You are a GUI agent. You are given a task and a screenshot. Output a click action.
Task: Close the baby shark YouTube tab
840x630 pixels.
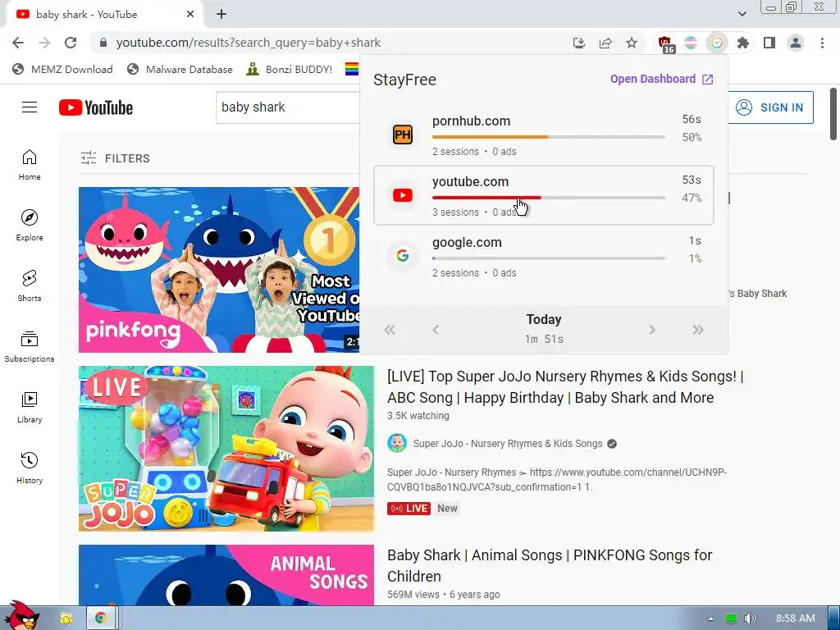[190, 15]
